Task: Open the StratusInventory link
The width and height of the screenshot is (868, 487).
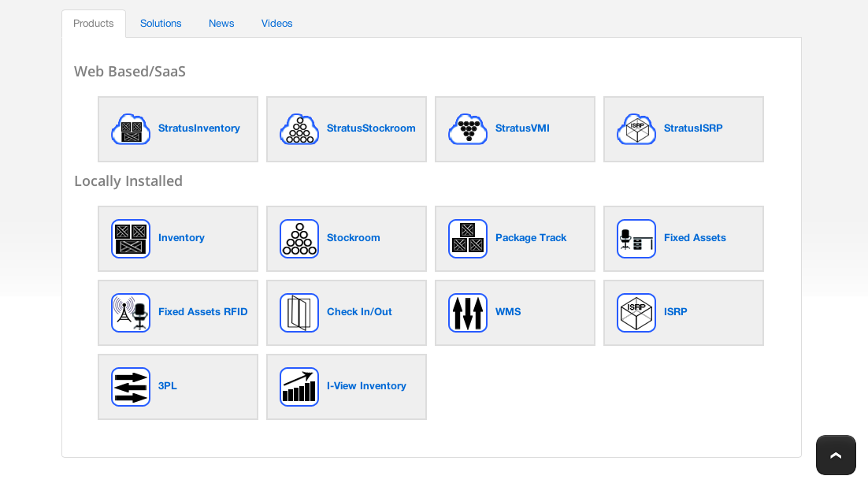Action: (199, 128)
